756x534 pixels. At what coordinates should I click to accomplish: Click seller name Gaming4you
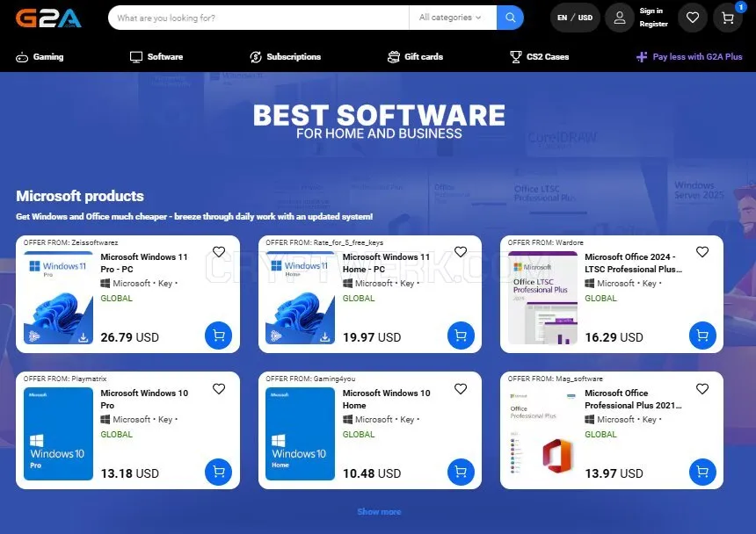click(334, 379)
